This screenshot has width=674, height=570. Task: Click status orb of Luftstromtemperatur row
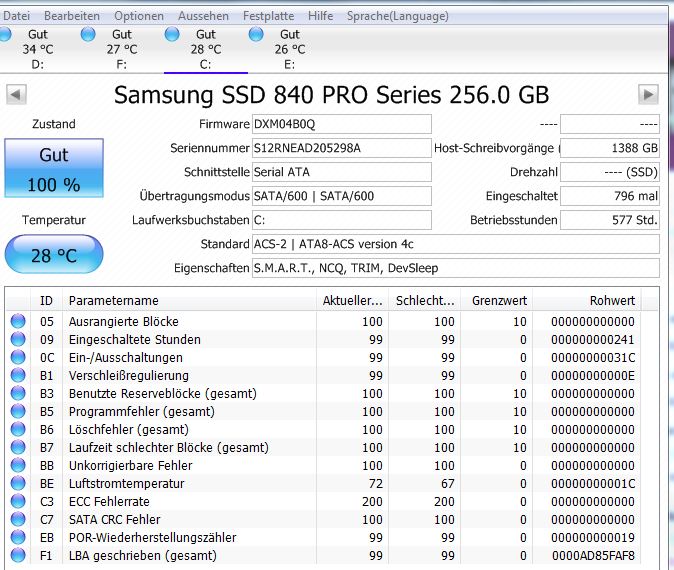point(18,484)
